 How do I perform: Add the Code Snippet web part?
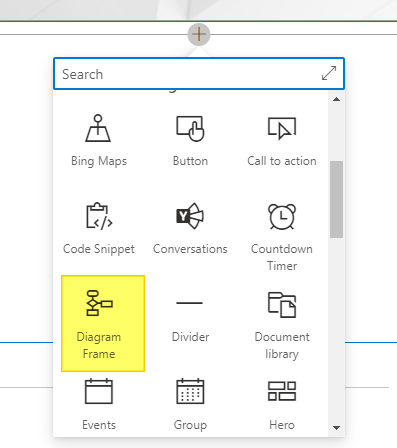tap(99, 229)
